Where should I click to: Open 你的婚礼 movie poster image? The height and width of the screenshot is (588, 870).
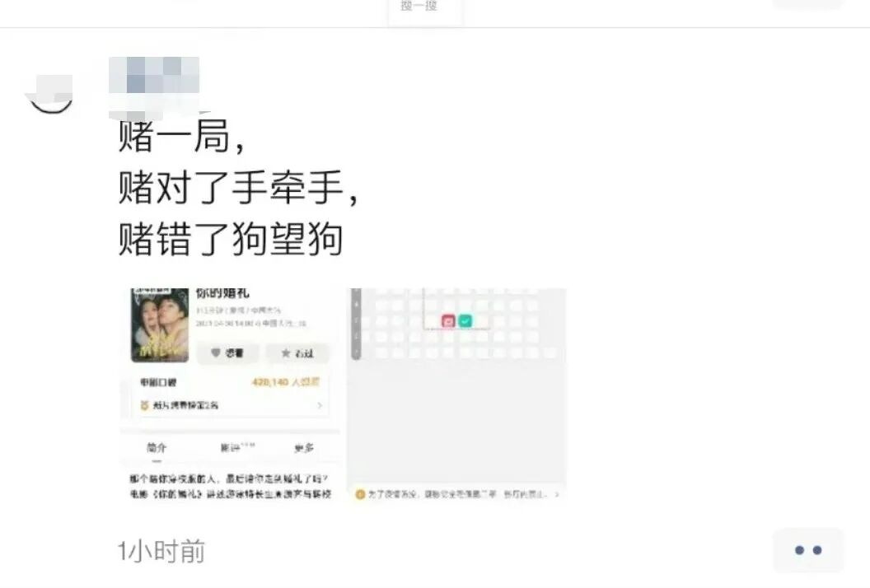[160, 325]
